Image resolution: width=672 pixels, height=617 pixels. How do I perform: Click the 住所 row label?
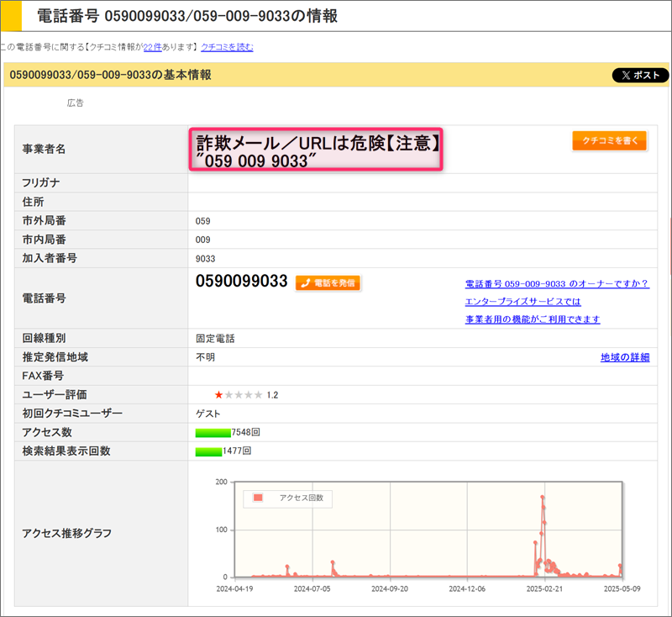point(33,202)
